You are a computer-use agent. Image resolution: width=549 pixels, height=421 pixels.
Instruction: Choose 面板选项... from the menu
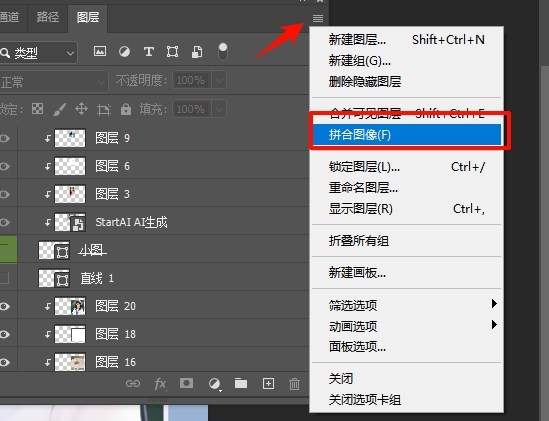[x=406, y=347]
